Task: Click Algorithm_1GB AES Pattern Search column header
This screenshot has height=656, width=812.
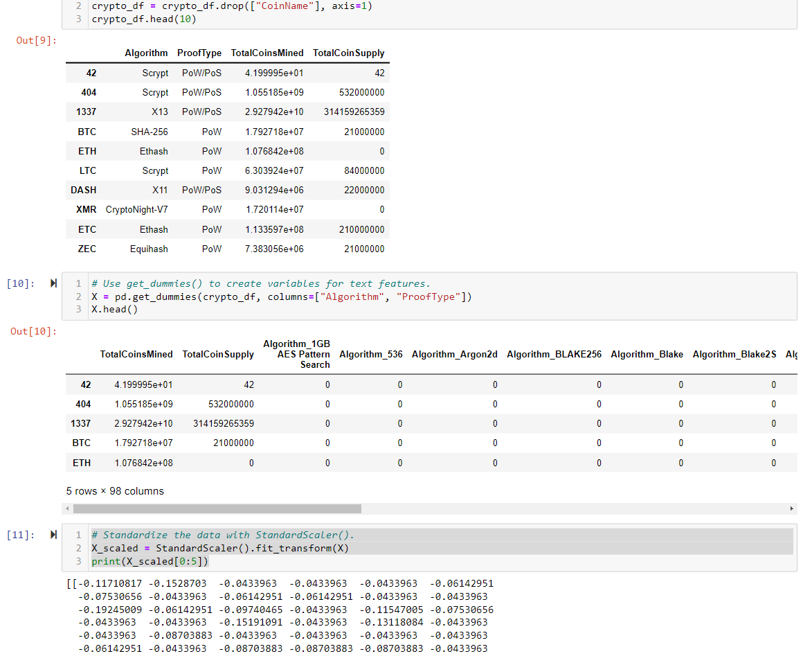Action: [x=296, y=354]
